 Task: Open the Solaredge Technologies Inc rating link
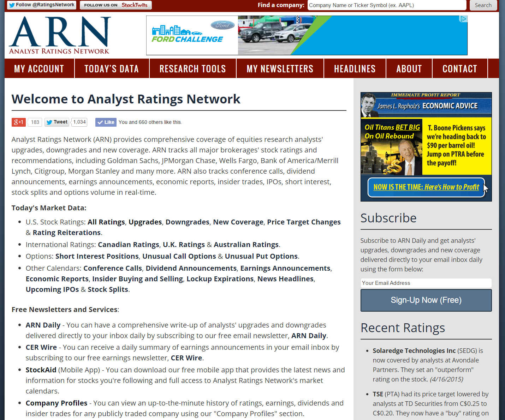pyautogui.click(x=414, y=350)
